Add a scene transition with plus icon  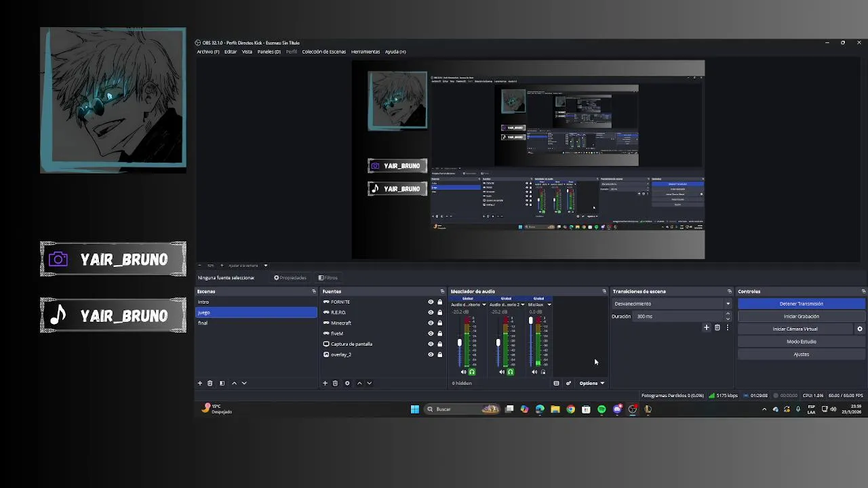pyautogui.click(x=706, y=327)
